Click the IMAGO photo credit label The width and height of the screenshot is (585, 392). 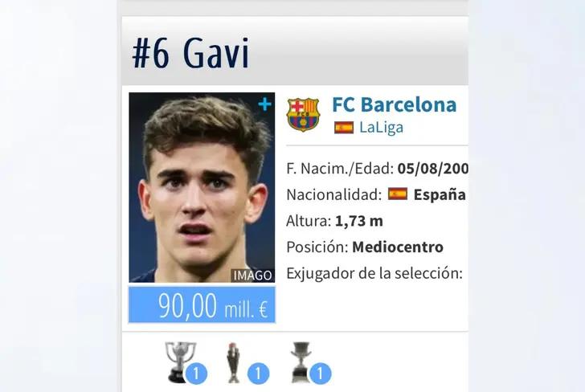[252, 276]
